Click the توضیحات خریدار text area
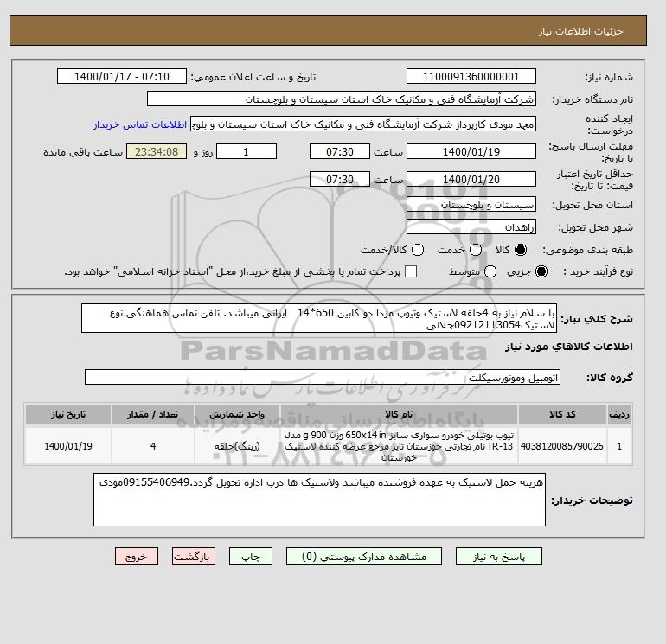The width and height of the screenshot is (666, 644). pos(319,500)
